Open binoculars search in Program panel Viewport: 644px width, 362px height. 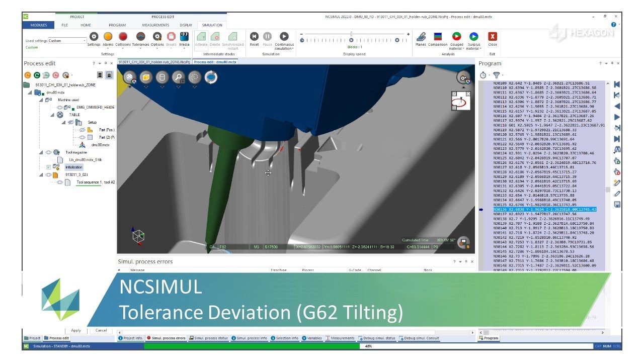click(617, 150)
